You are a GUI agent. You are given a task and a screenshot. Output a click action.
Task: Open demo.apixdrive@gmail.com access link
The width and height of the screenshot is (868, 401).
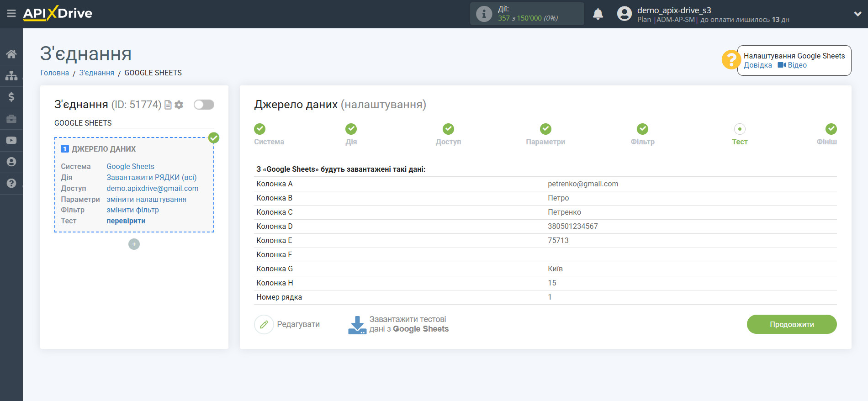[x=153, y=188]
